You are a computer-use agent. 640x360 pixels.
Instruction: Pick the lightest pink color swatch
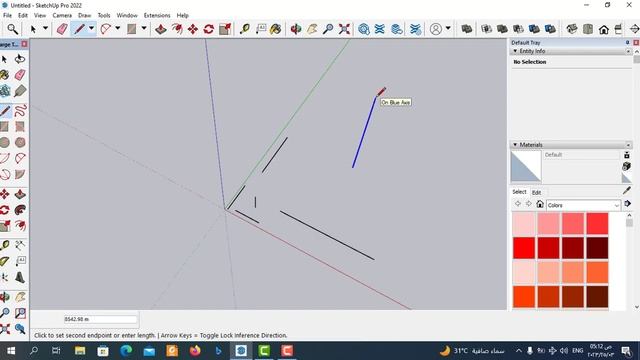[x=524, y=223]
